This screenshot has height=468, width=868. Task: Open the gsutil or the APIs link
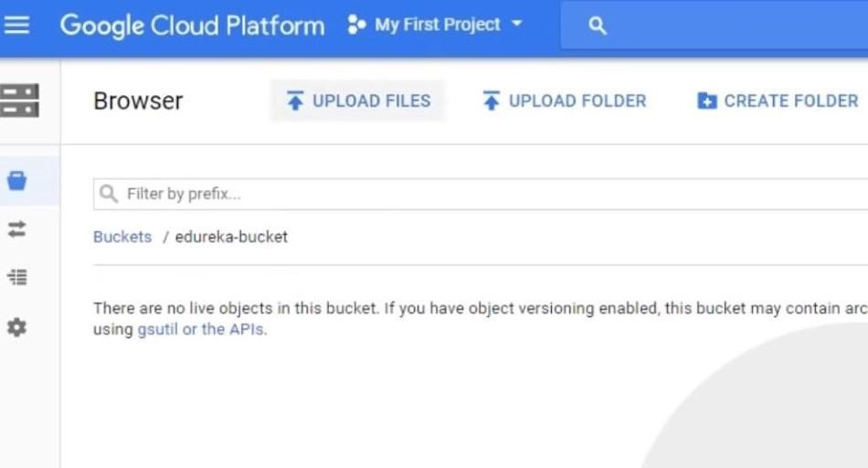click(202, 329)
